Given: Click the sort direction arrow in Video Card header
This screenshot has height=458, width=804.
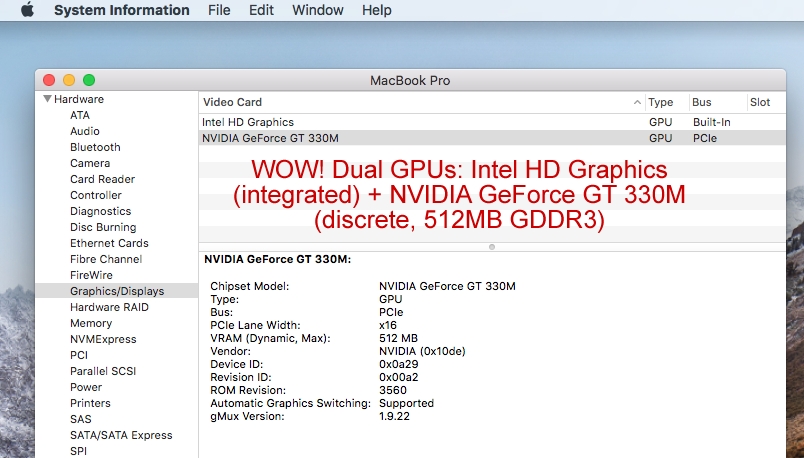Looking at the screenshot, I should (637, 103).
